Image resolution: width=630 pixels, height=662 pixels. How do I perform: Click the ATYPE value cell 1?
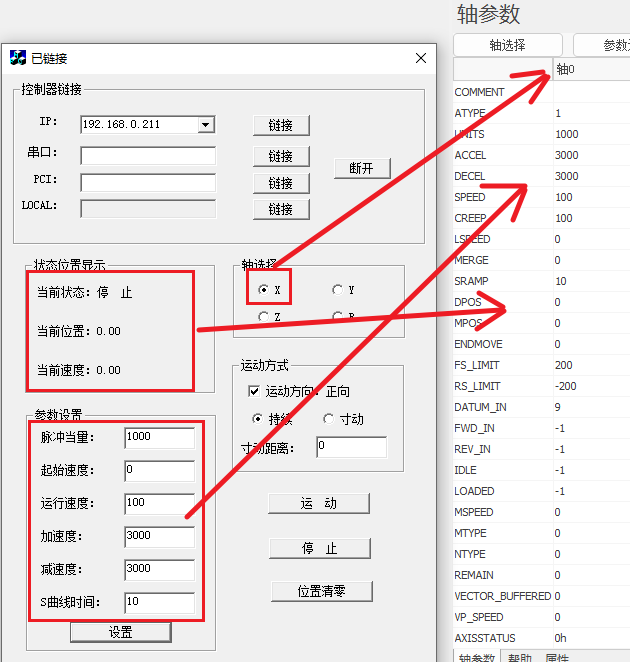[x=591, y=113]
